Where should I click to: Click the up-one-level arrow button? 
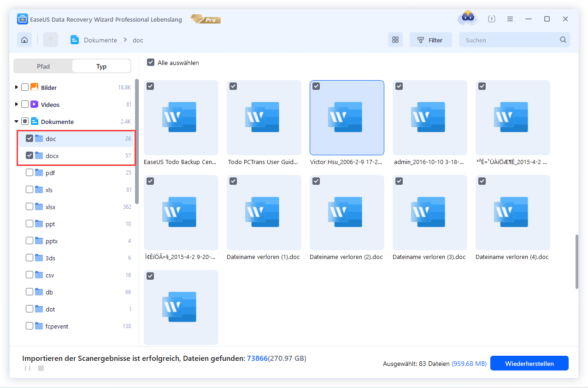(x=51, y=40)
